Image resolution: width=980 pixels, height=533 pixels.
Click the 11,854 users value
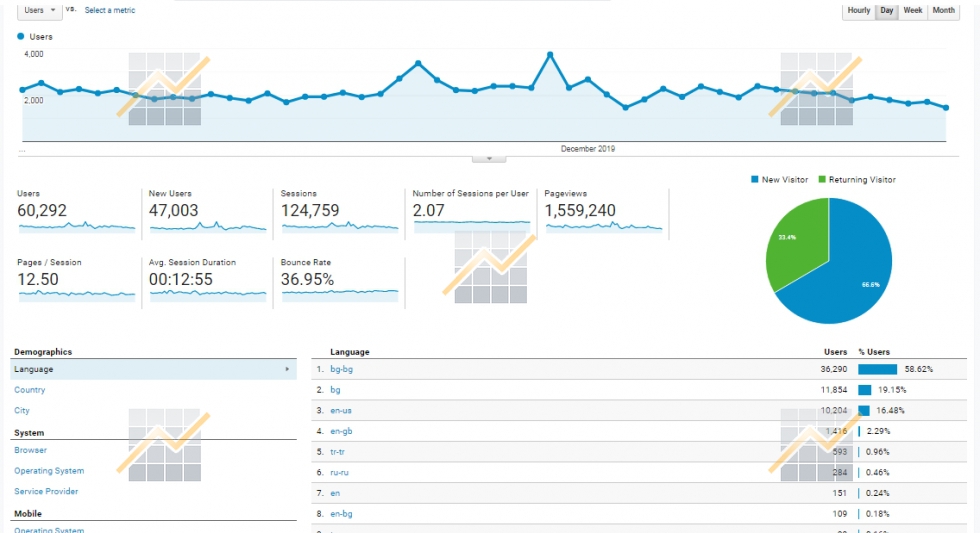834,390
